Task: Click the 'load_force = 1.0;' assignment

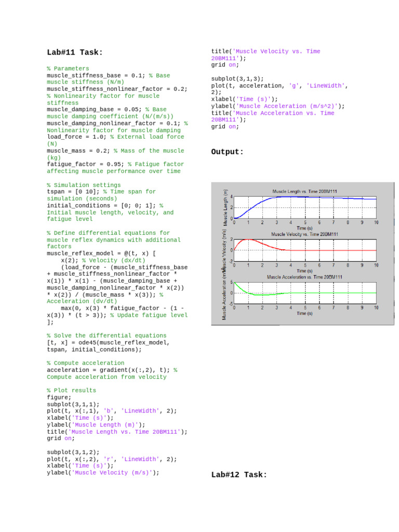Action: pyautogui.click(x=77, y=137)
